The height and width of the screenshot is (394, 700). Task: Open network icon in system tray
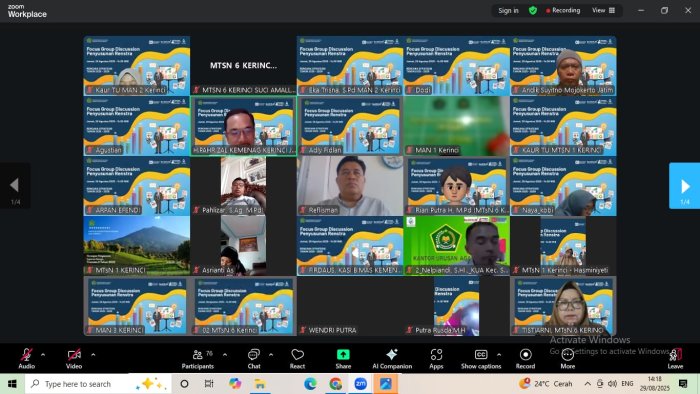[600, 384]
